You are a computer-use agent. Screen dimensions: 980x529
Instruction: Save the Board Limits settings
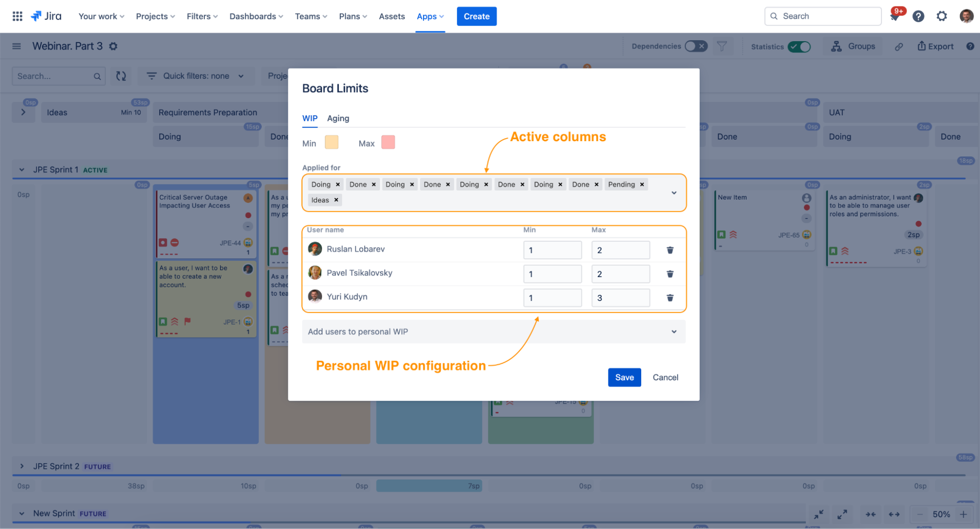pos(624,377)
